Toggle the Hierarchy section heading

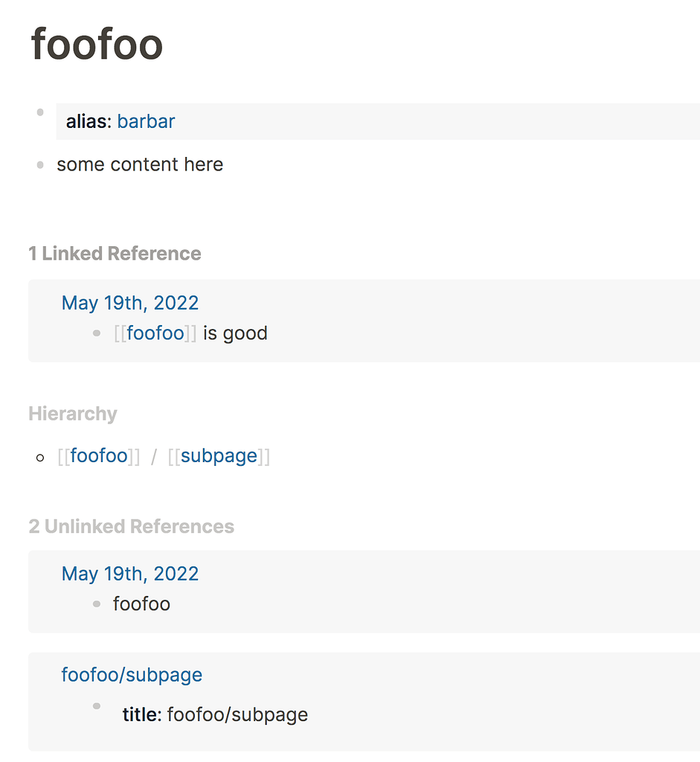click(x=72, y=414)
